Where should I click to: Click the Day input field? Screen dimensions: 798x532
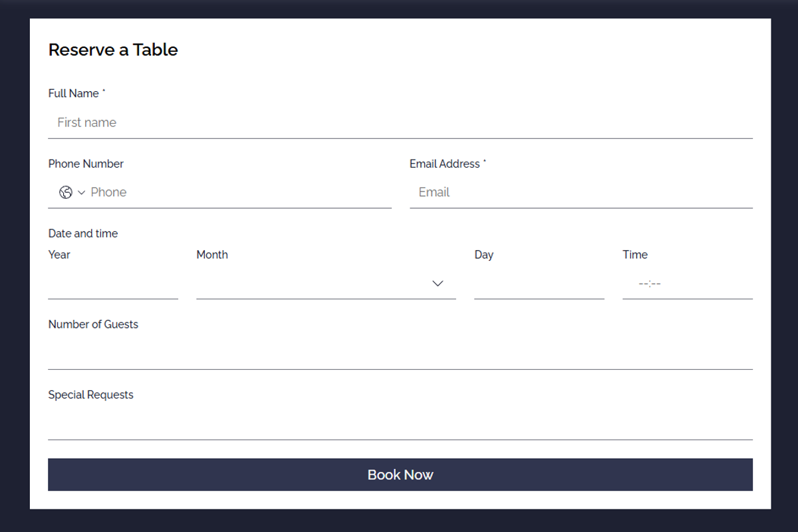point(539,283)
